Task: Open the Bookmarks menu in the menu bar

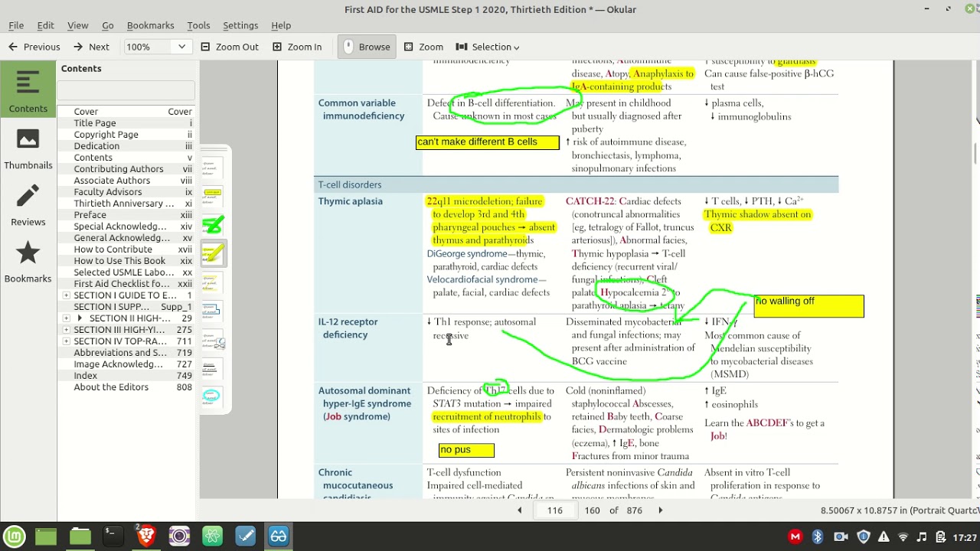Action: (x=150, y=25)
